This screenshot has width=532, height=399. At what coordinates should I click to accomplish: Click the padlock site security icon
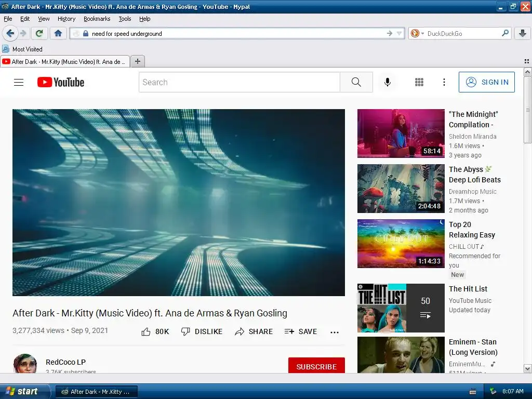[86, 33]
